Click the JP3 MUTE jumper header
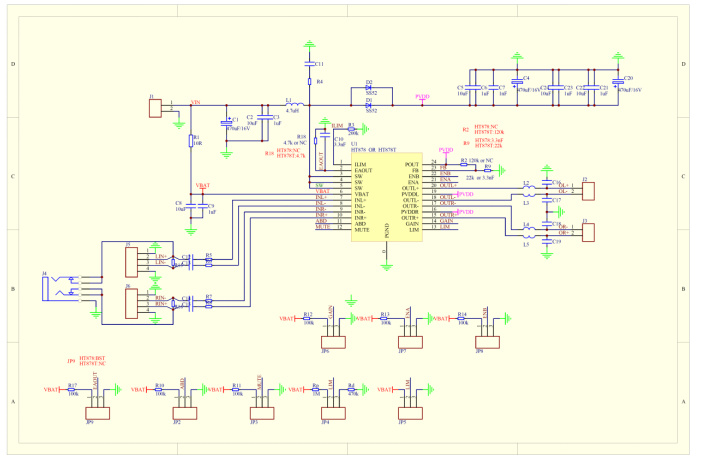701x466 pixels. [262, 413]
